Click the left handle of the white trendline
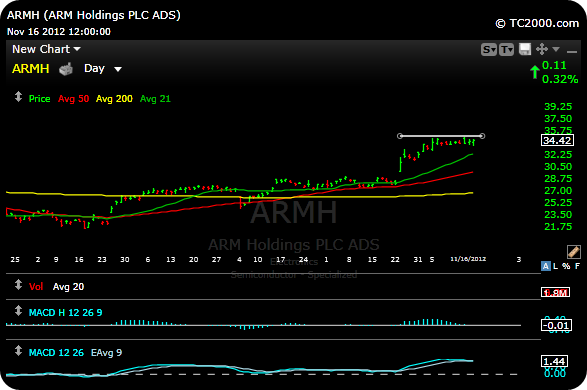The height and width of the screenshot is (390, 587). (x=400, y=136)
